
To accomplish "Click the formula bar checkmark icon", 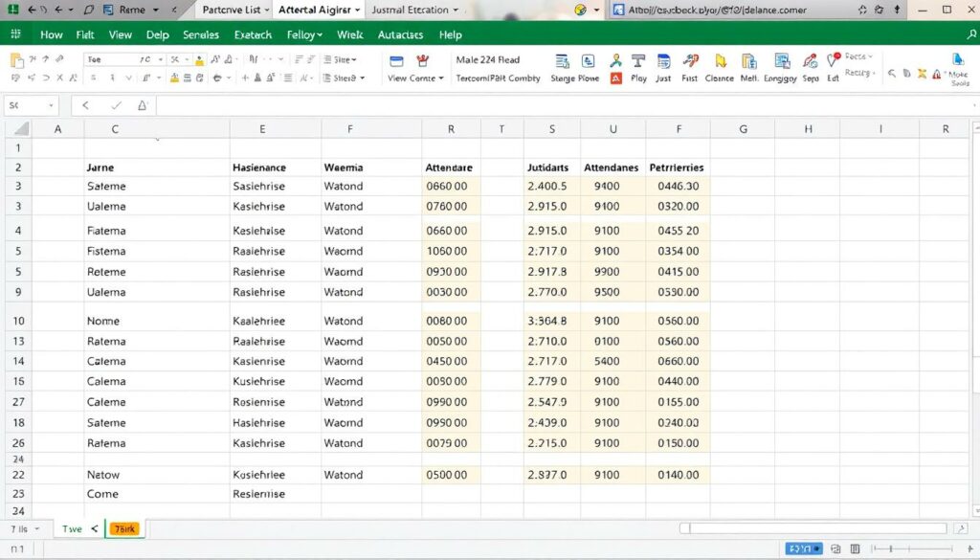I will 116,105.
